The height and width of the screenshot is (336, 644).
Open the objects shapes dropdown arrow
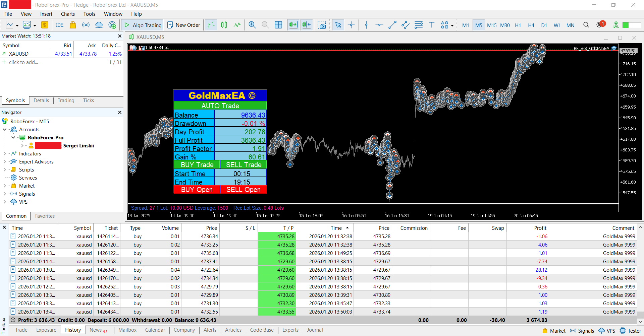(452, 25)
